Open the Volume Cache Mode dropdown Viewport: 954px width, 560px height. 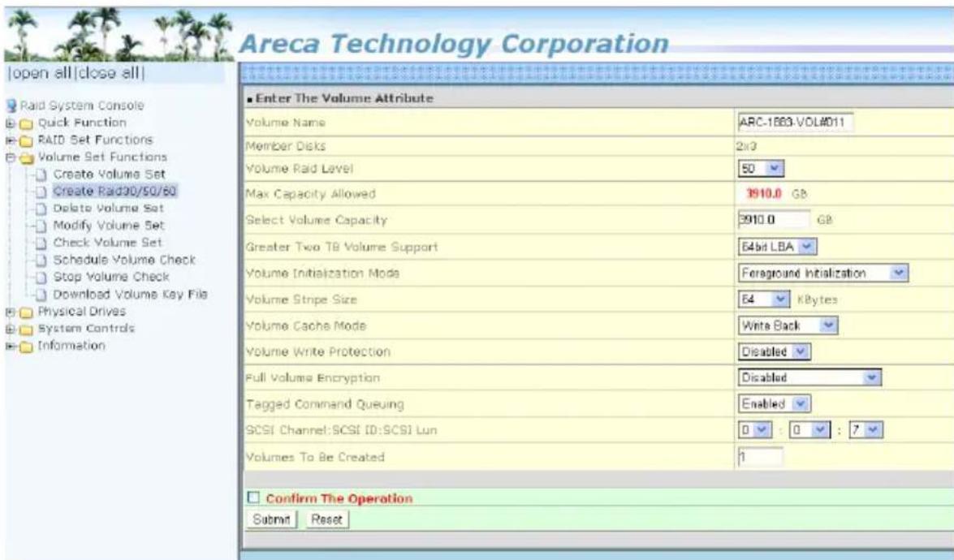[788, 325]
